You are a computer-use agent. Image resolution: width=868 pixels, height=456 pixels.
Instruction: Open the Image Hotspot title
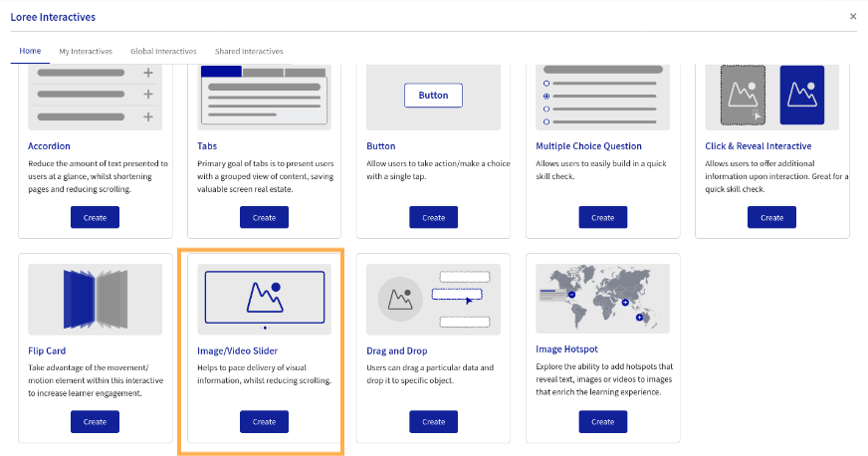566,349
